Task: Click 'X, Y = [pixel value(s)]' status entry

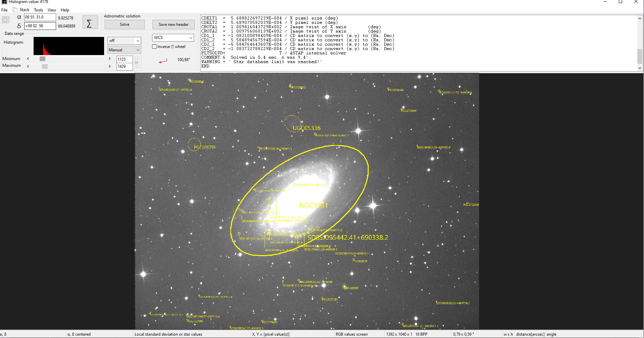Action: [x=271, y=334]
